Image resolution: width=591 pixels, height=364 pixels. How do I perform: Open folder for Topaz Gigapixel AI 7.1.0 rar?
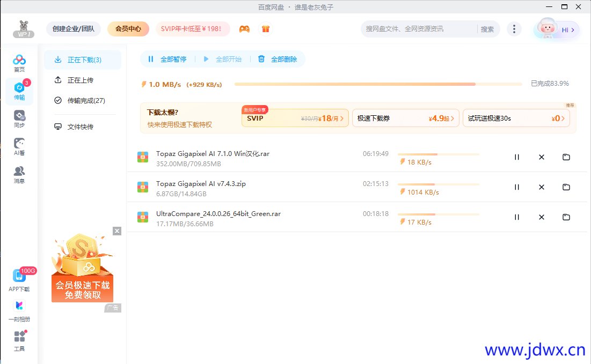(x=566, y=157)
